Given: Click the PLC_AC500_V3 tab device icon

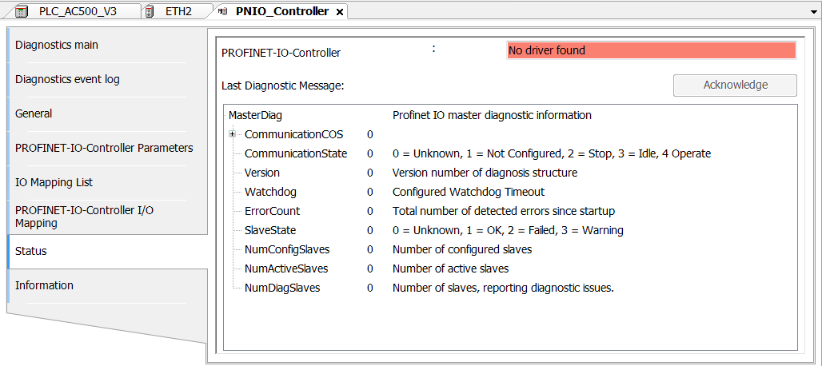Looking at the screenshot, I should (x=20, y=12).
